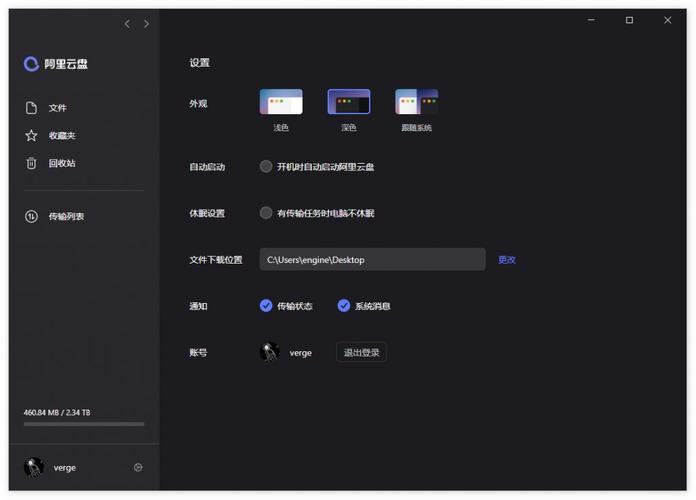Click the account avatar in 账号 row
Image resolution: width=696 pixels, height=500 pixels.
click(x=269, y=352)
